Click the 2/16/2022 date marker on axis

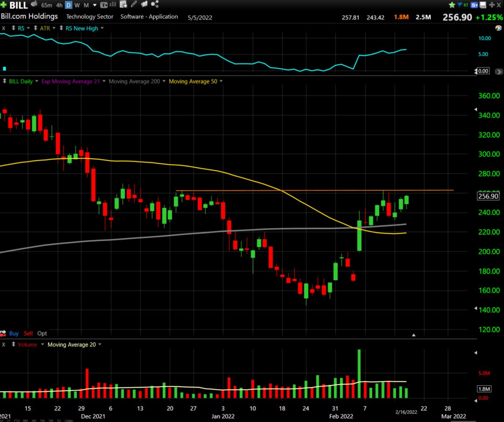[x=406, y=412]
